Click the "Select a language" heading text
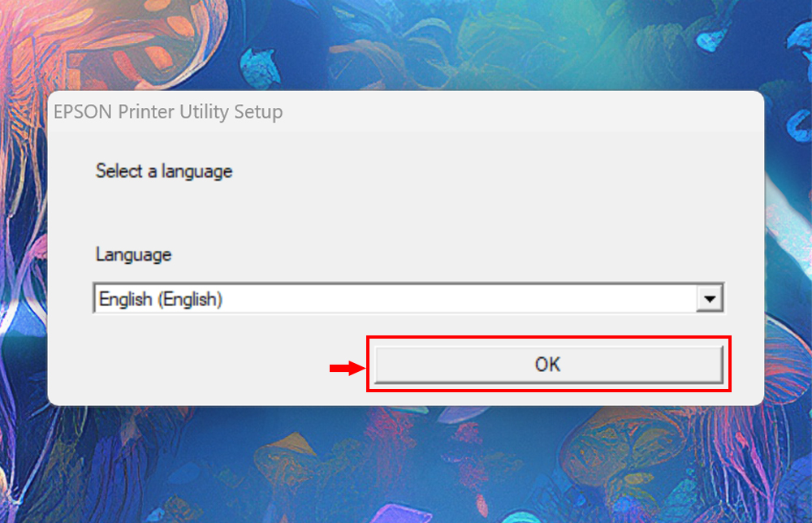 [164, 171]
